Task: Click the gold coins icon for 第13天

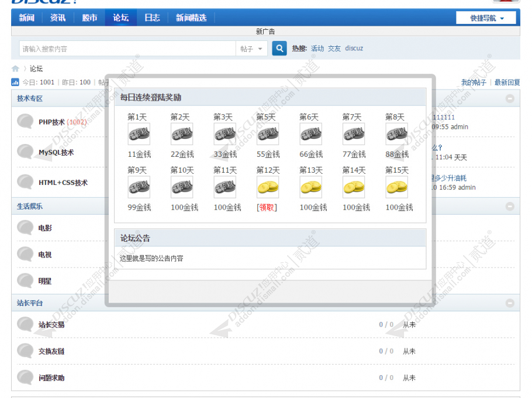Action: pos(311,187)
